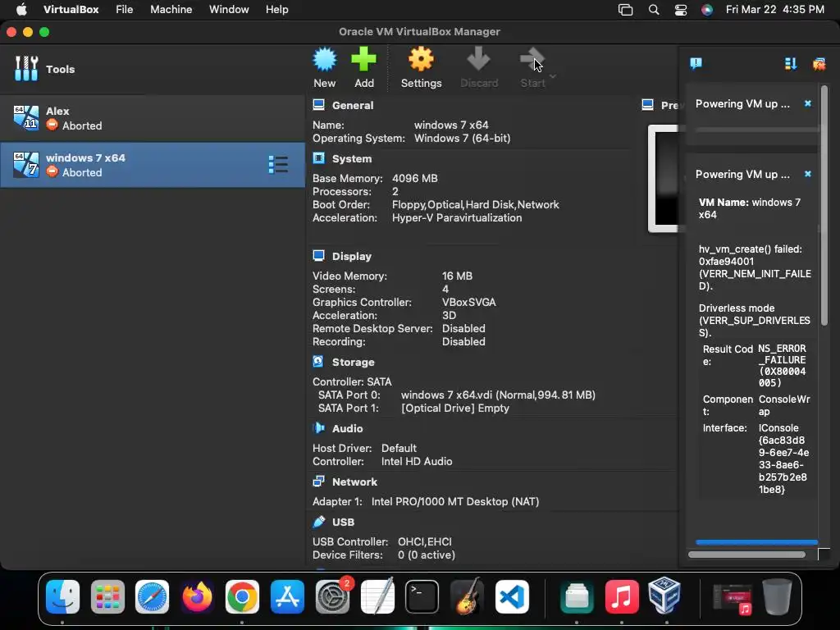Open the Network section header

coord(354,482)
